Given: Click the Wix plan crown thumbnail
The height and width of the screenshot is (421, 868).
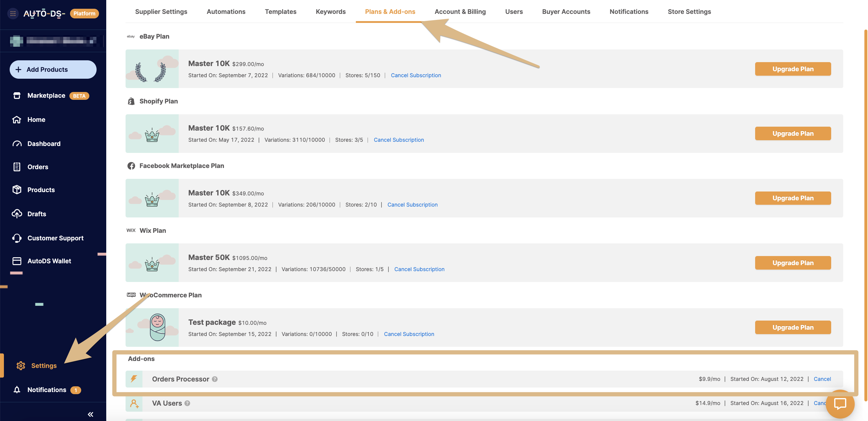Looking at the screenshot, I should 152,263.
